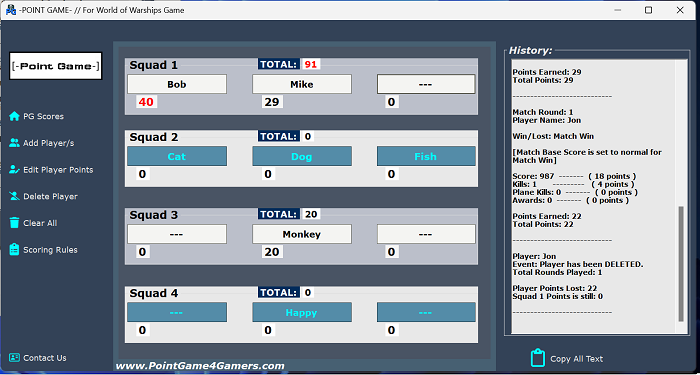Click Mike's score of 29

click(272, 102)
